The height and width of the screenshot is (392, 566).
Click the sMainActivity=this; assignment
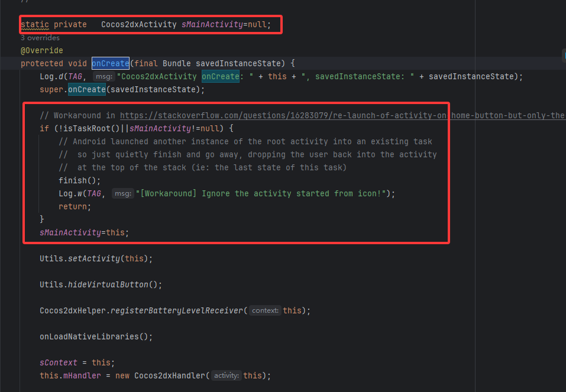pos(84,232)
